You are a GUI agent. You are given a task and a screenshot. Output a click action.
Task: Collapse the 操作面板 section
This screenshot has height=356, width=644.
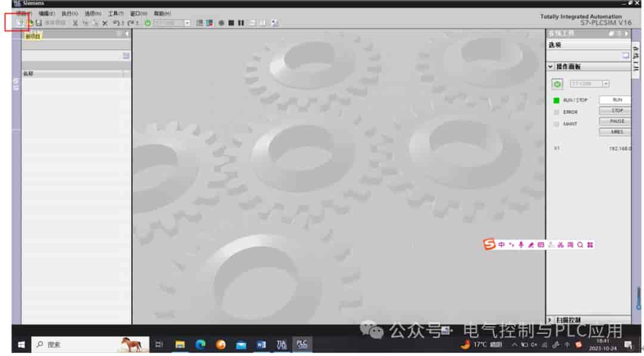pyautogui.click(x=551, y=67)
